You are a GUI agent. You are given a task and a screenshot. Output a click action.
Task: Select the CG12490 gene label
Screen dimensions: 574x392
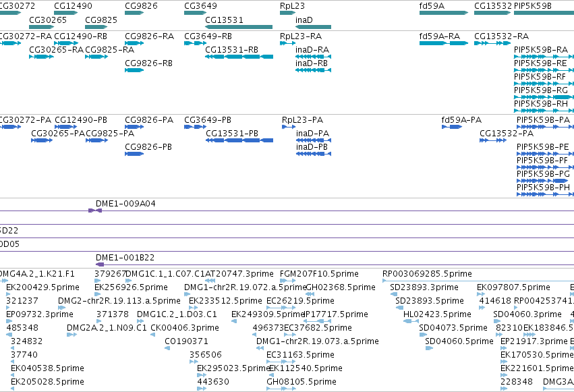click(74, 6)
